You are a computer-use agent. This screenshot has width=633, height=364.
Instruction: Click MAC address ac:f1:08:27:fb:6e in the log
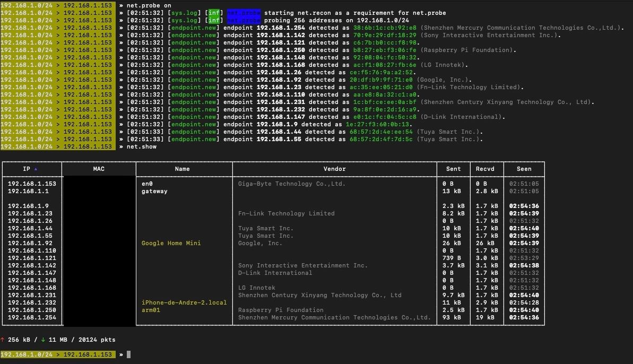click(385, 65)
